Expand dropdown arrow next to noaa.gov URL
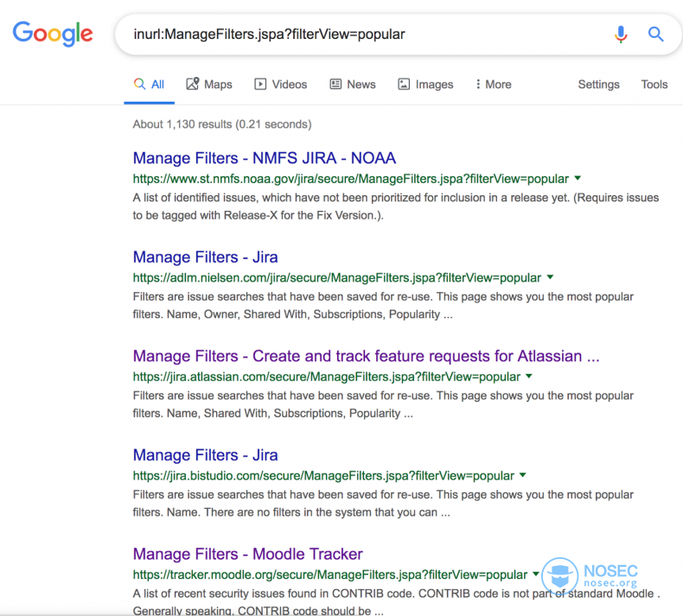Screen dimensions: 683x616 point(578,178)
